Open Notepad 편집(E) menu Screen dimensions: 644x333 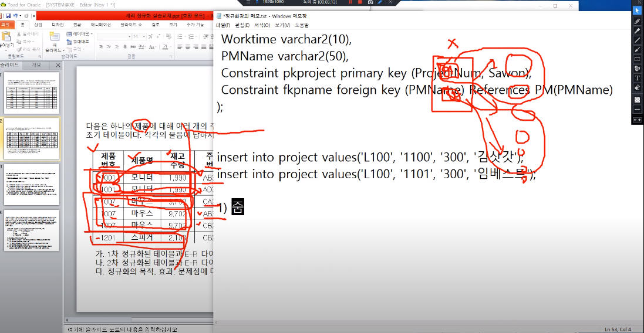tap(242, 25)
